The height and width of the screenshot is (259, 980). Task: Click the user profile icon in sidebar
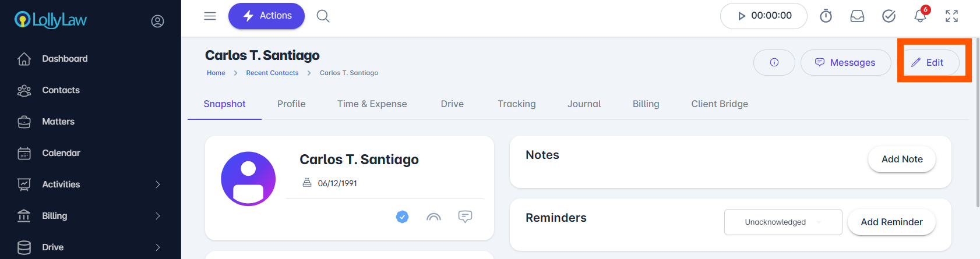tap(157, 21)
